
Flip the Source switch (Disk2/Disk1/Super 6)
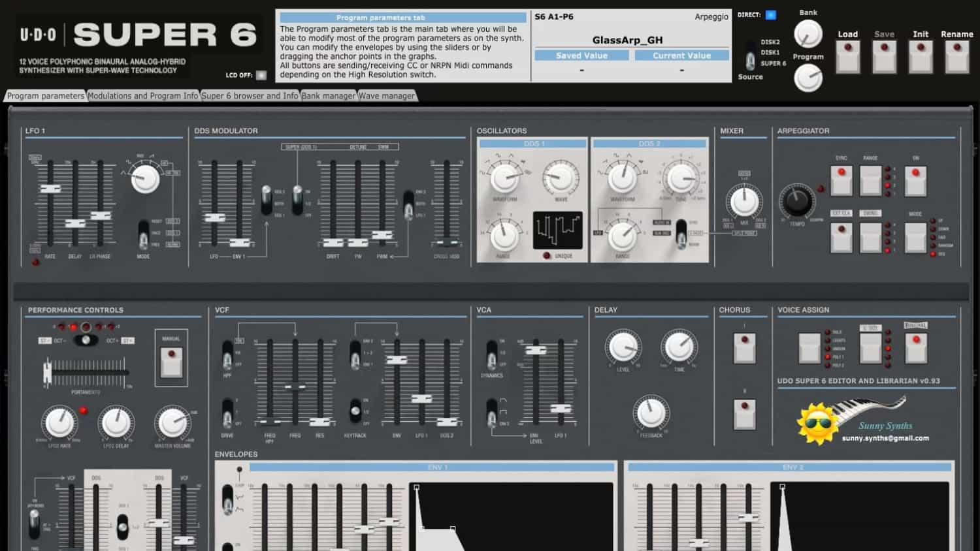(751, 56)
